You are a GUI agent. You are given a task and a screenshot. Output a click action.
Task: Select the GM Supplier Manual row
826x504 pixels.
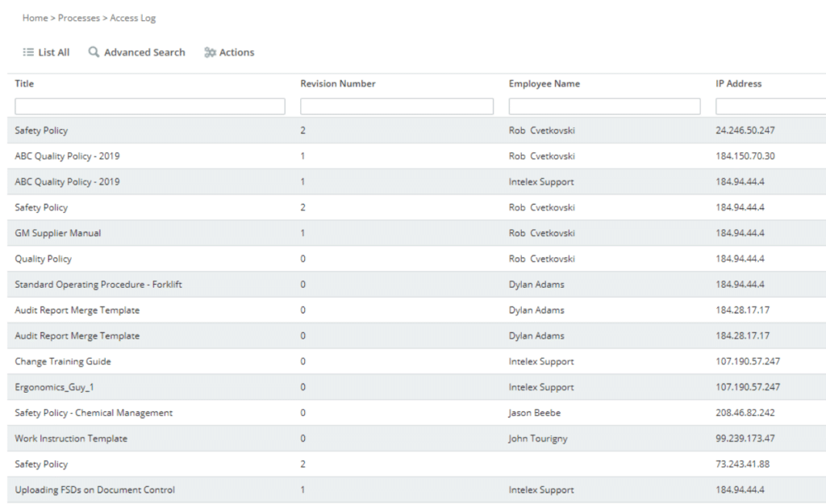coord(58,233)
